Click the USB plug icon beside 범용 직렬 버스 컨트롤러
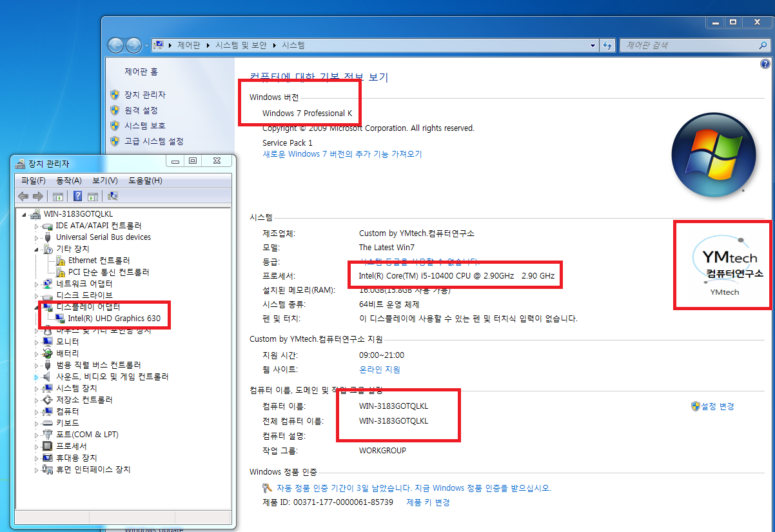Screen dimensions: 775x532 (48, 365)
